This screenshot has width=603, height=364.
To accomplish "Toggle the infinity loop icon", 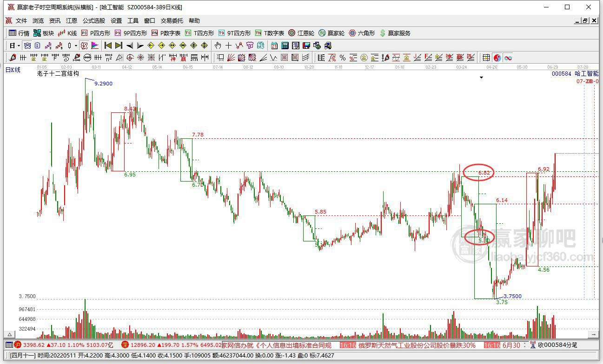I will (x=508, y=58).
